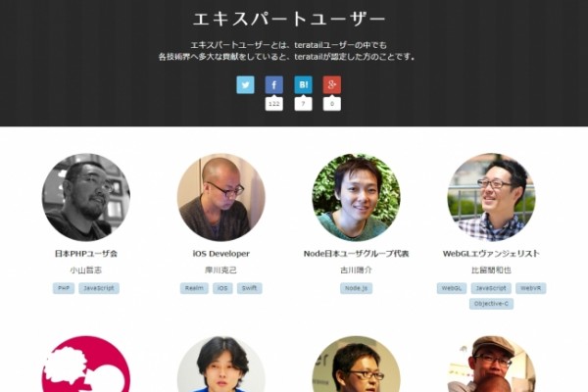Open the iOS Developer's profile photo
The height and width of the screenshot is (392, 588).
tap(220, 197)
